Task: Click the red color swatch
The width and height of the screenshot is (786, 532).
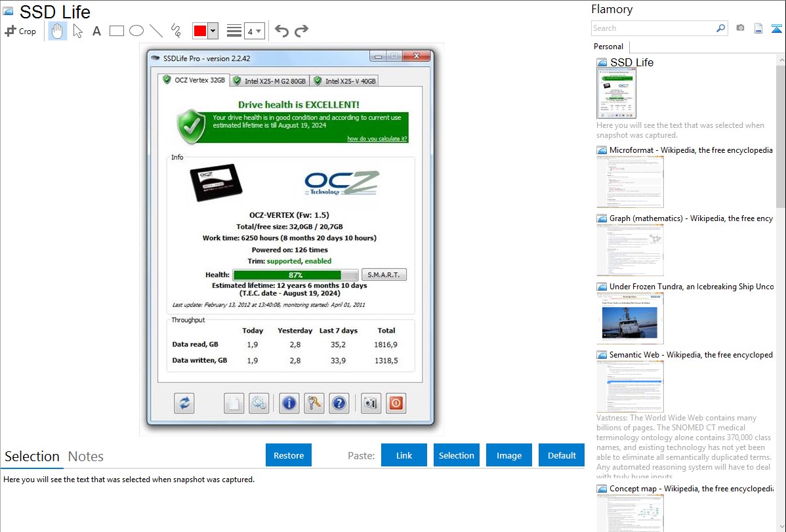Action: click(x=200, y=31)
